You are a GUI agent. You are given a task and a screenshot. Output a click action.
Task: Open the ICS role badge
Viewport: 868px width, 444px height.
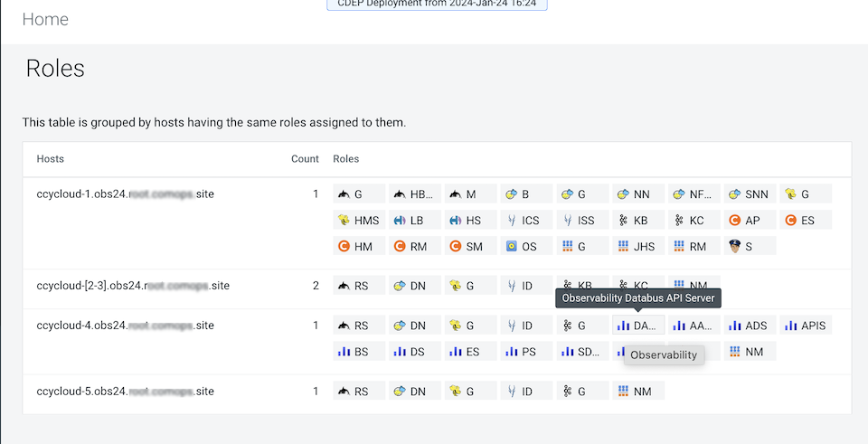point(525,220)
